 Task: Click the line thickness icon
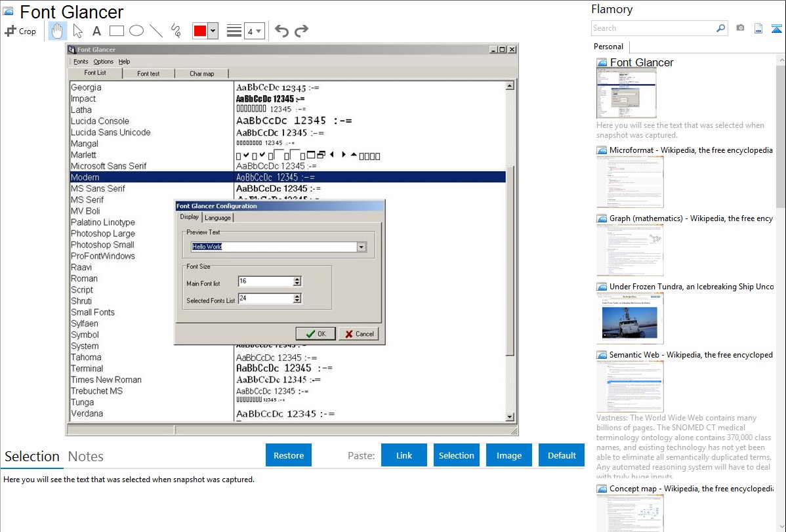(x=234, y=31)
